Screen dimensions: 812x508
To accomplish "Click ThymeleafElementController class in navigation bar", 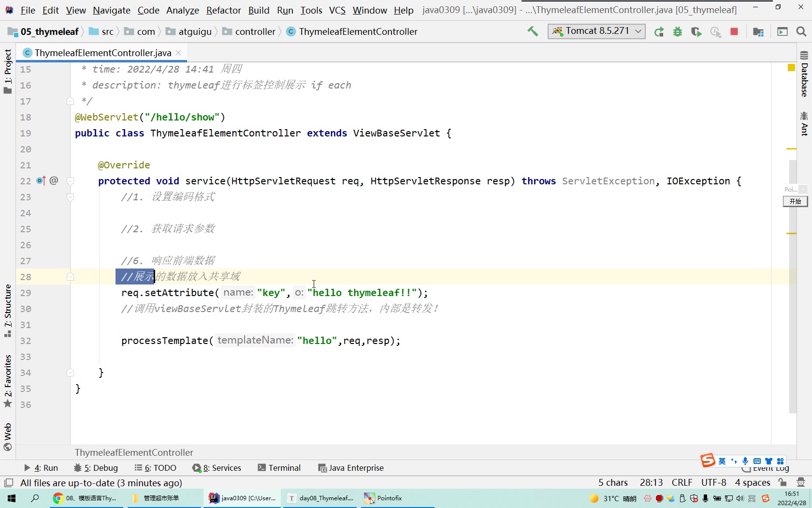I will 352,32.
